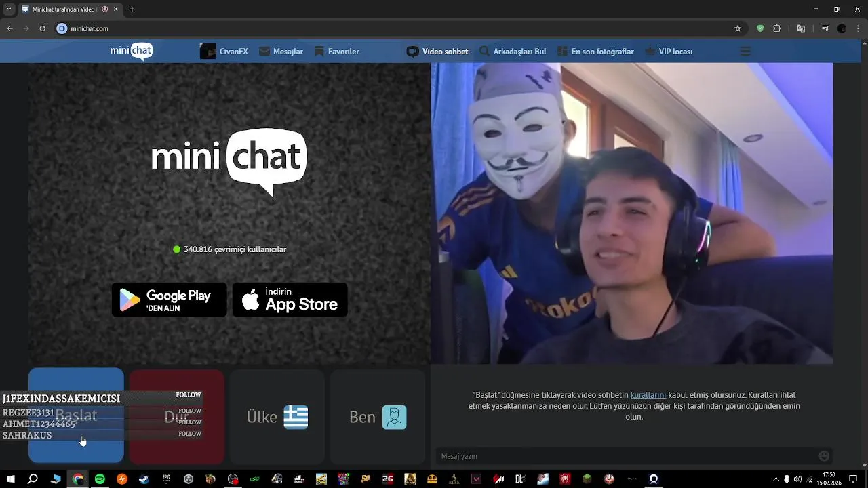This screenshot has width=868, height=488.
Task: Select Video sohbet in the header
Action: pos(437,52)
